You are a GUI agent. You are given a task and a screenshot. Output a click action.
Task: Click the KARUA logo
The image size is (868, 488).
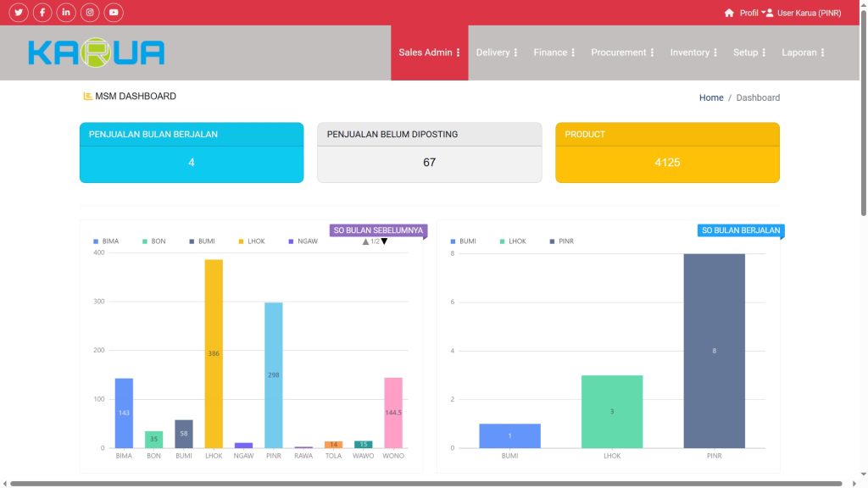point(96,53)
